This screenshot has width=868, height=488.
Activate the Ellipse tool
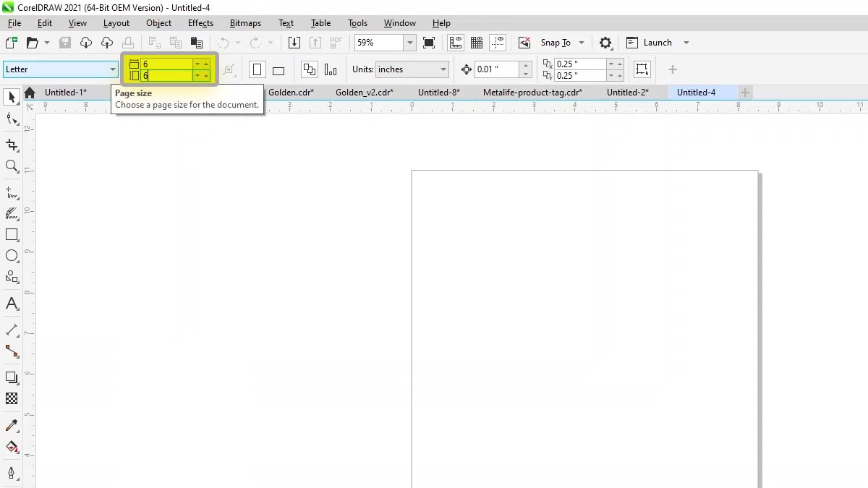[12, 255]
